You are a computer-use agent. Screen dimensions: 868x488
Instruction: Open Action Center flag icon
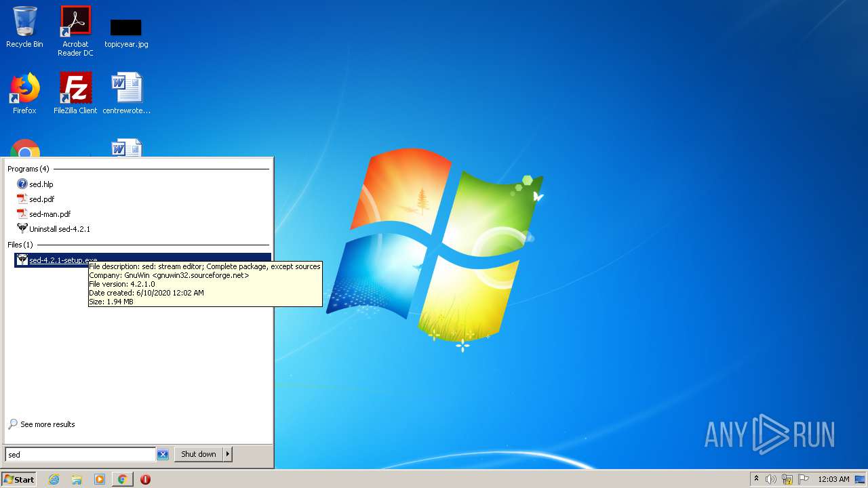click(x=804, y=479)
